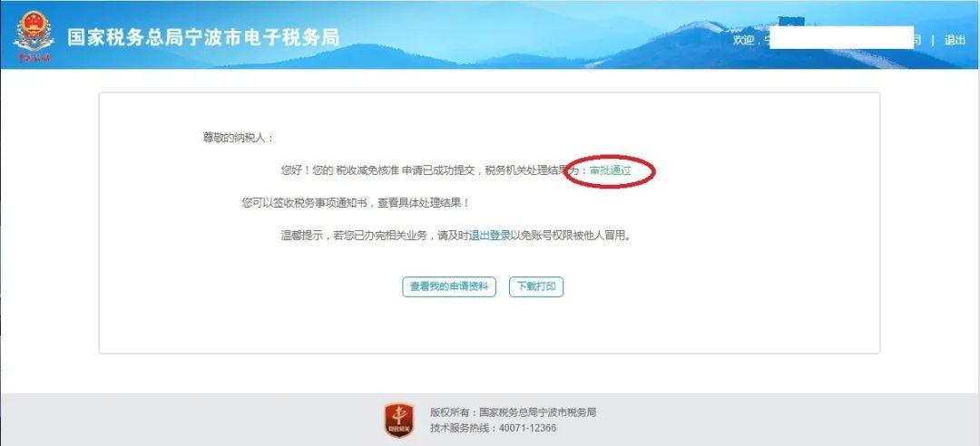Click the 签收税务事项通知书 notice sentence
The height and width of the screenshot is (446, 980).
click(x=355, y=203)
